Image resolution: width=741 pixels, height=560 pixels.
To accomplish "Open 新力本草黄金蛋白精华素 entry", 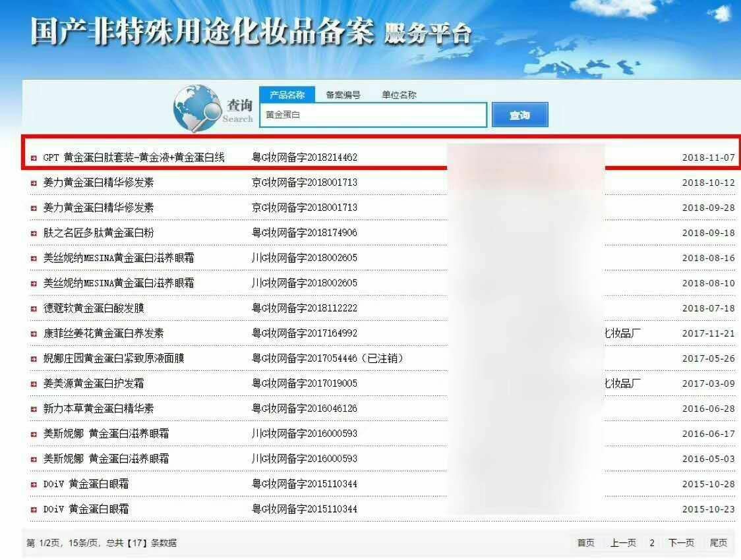I will 98,409.
